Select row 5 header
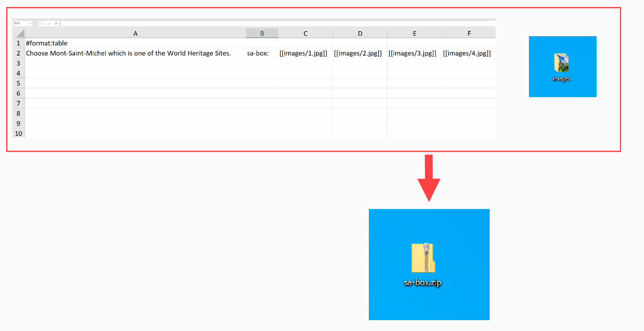644x331 pixels. point(19,84)
